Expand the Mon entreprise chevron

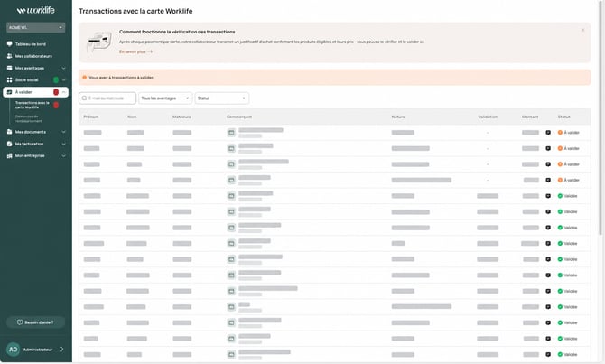[x=64, y=155]
